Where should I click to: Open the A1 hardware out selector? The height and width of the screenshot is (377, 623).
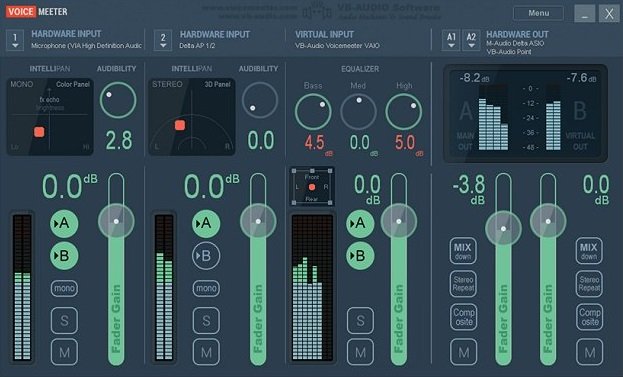coord(451,40)
